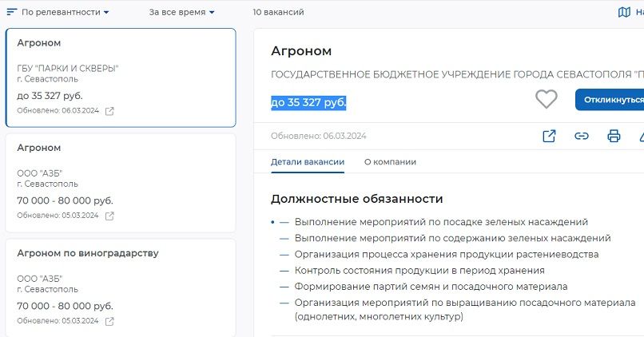Select the ООО АЗБ Агроном vacancy card
644x337 pixels.
(120, 182)
